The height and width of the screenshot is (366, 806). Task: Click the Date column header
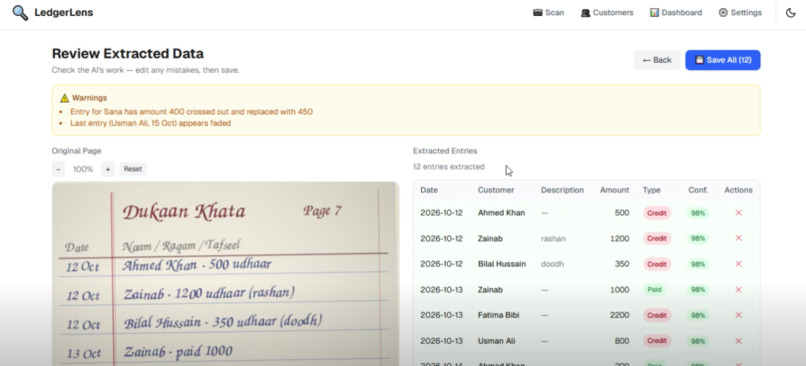pos(429,190)
